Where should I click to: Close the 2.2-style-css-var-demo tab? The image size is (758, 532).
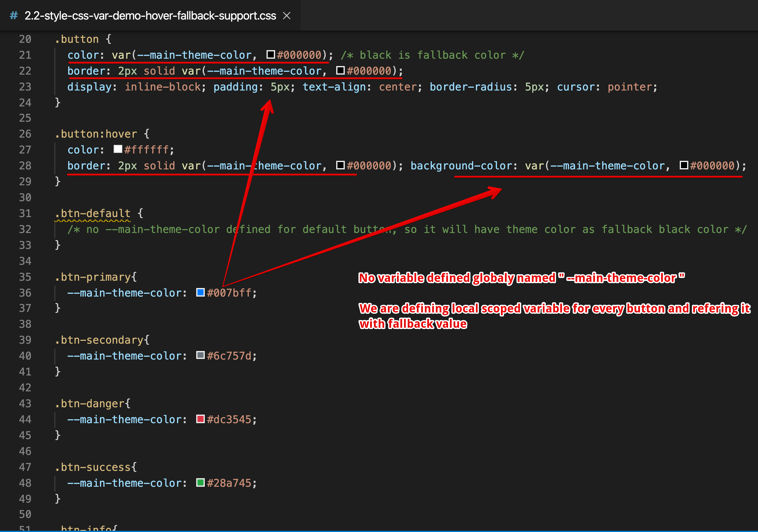(287, 16)
